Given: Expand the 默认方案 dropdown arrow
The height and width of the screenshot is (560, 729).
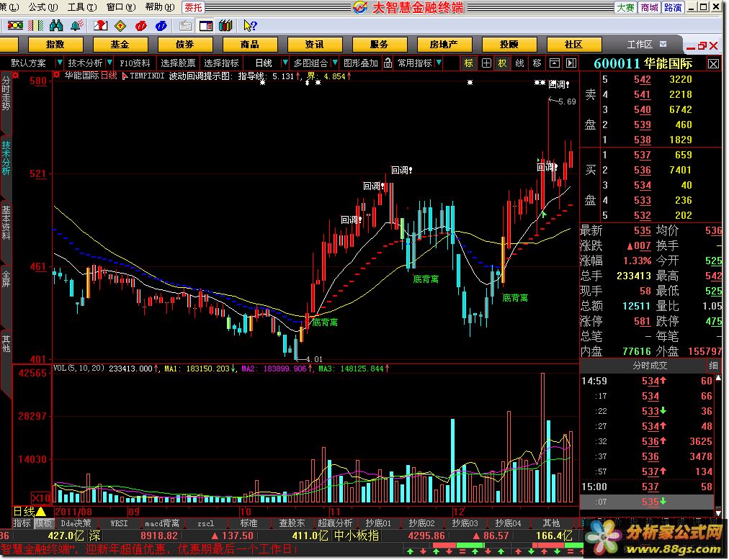Looking at the screenshot, I should [x=60, y=63].
